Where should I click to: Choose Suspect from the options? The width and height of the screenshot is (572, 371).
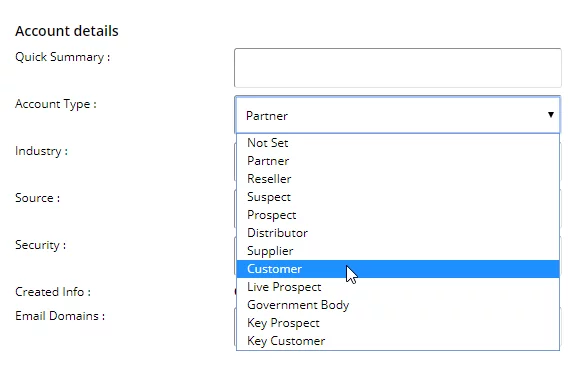398,197
